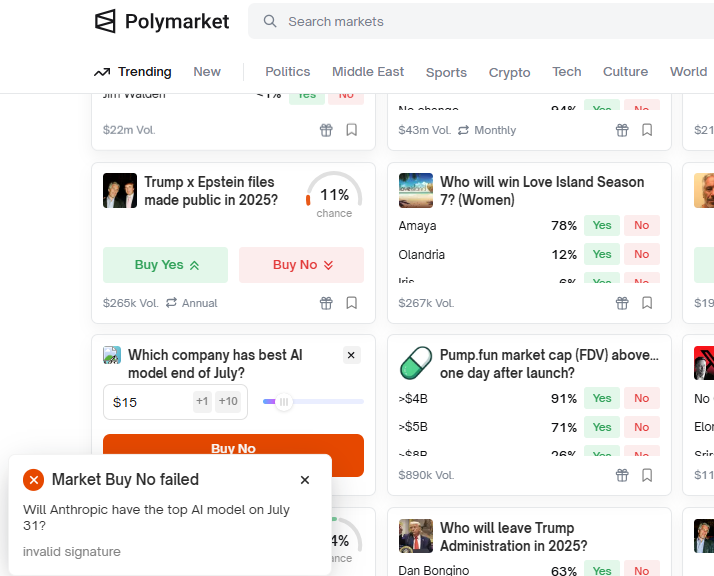Click the search magnifier icon

click(x=270, y=21)
